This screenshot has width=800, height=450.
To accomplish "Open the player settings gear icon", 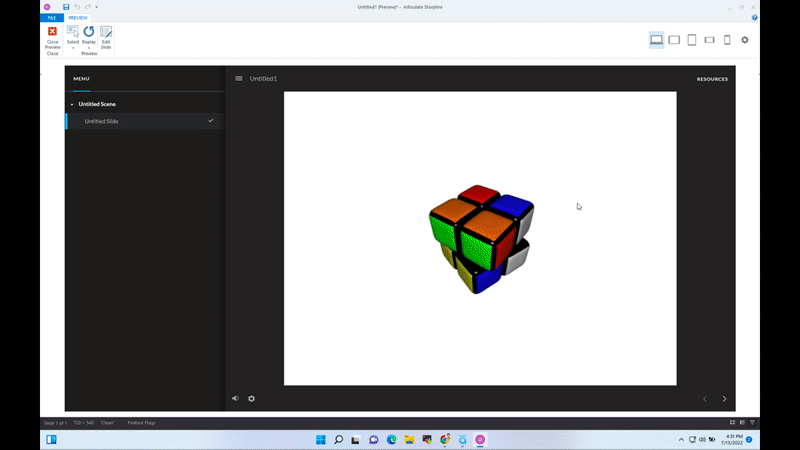I will tap(252, 398).
